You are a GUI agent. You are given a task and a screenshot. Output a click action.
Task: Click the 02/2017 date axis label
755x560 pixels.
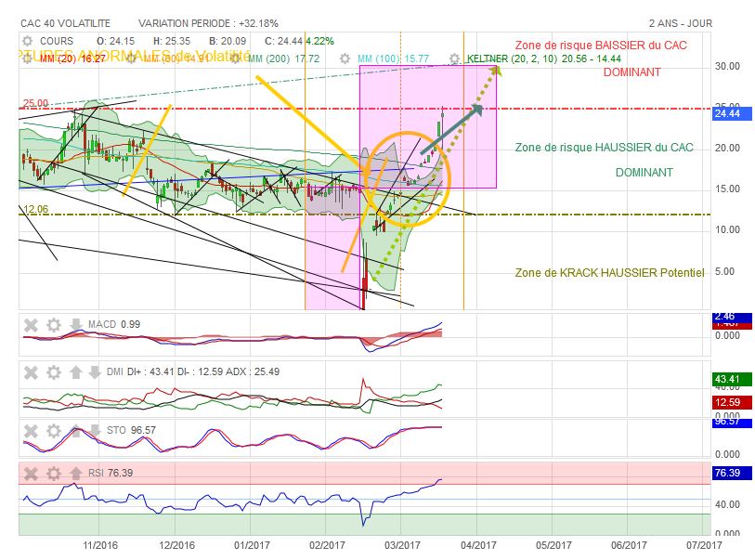[x=327, y=545]
